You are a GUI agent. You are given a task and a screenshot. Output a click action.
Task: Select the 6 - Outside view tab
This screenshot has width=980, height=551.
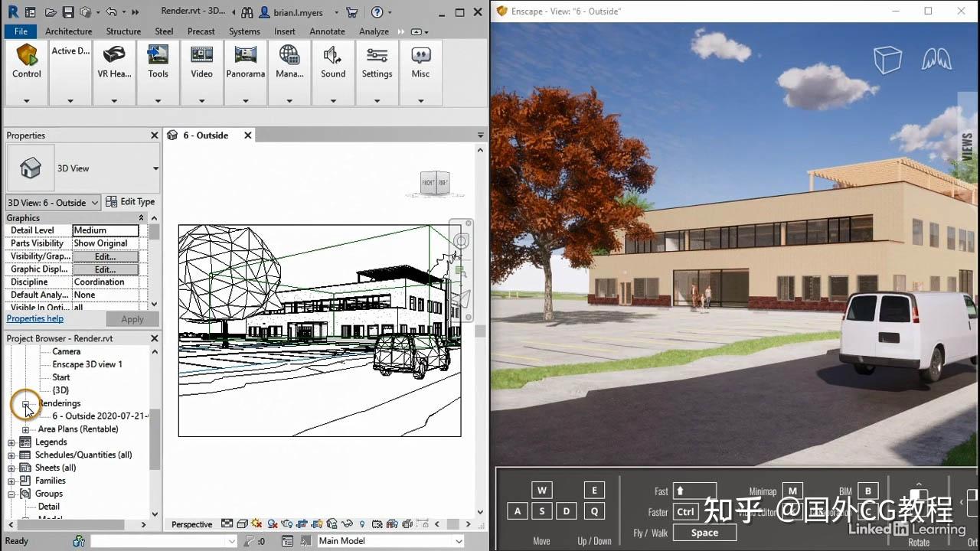207,135
